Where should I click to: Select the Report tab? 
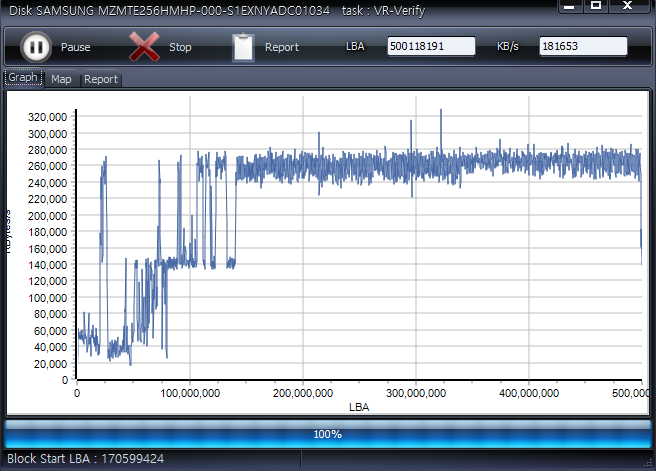click(101, 79)
